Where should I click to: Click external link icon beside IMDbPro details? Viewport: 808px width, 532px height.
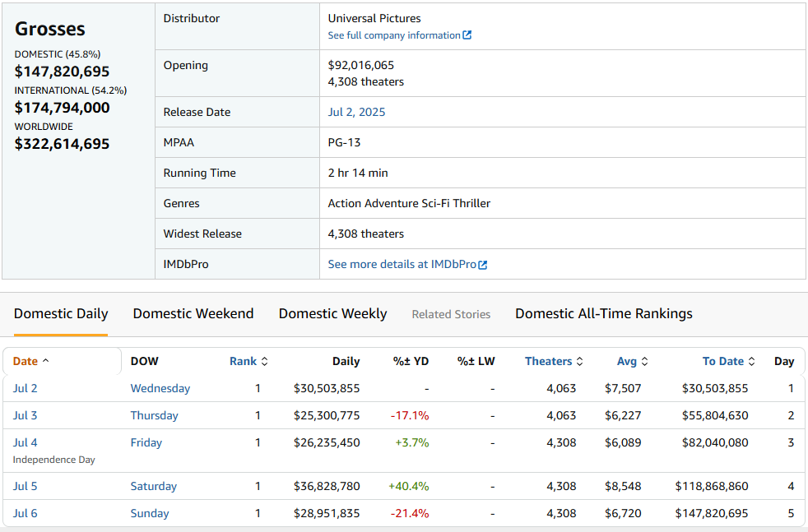(x=483, y=265)
